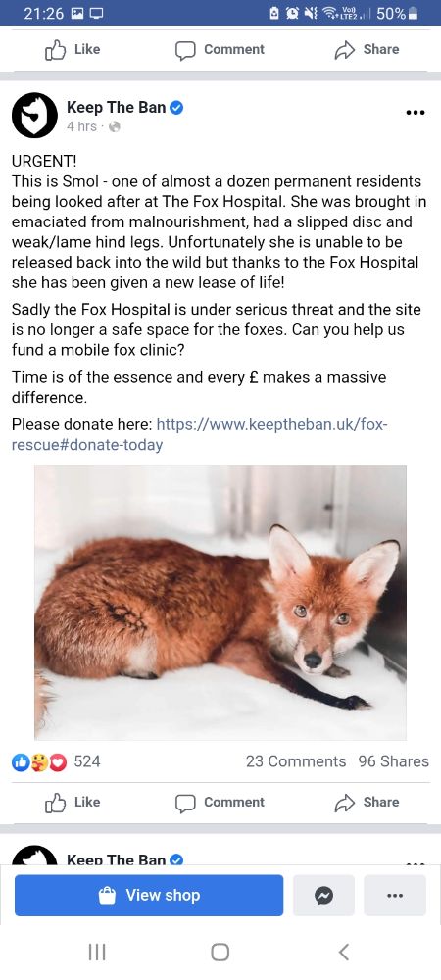The image size is (441, 980).
Task: Comment on the previous post at top
Action: pos(220,49)
